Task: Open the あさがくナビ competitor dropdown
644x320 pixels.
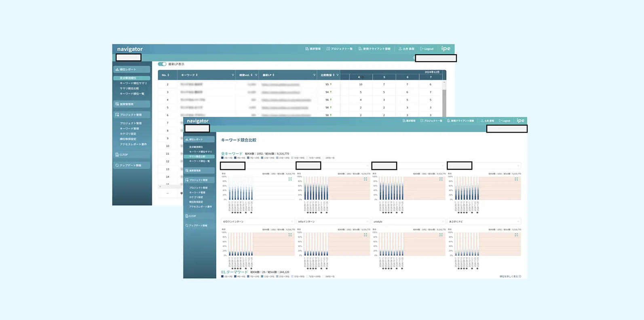Action: coord(484,222)
